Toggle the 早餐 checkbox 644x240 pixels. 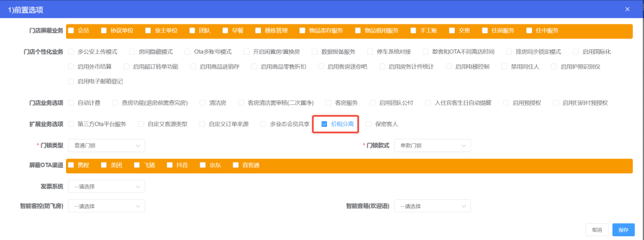226,30
